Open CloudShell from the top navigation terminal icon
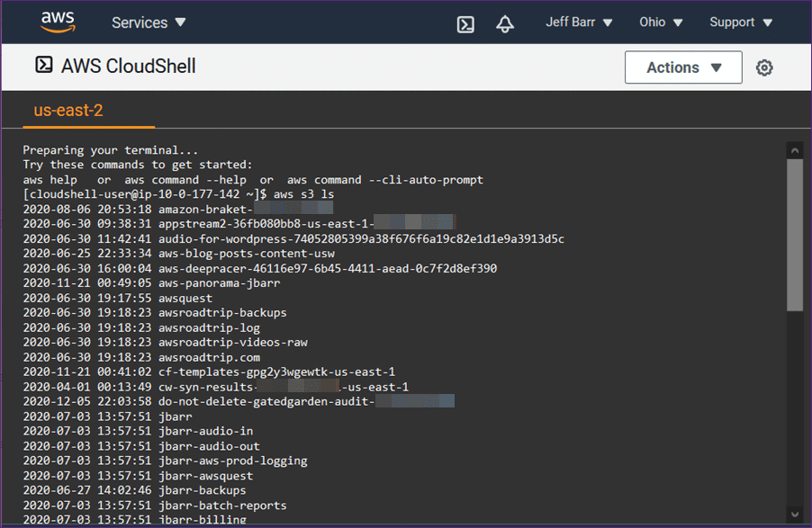812x528 pixels. click(x=465, y=23)
